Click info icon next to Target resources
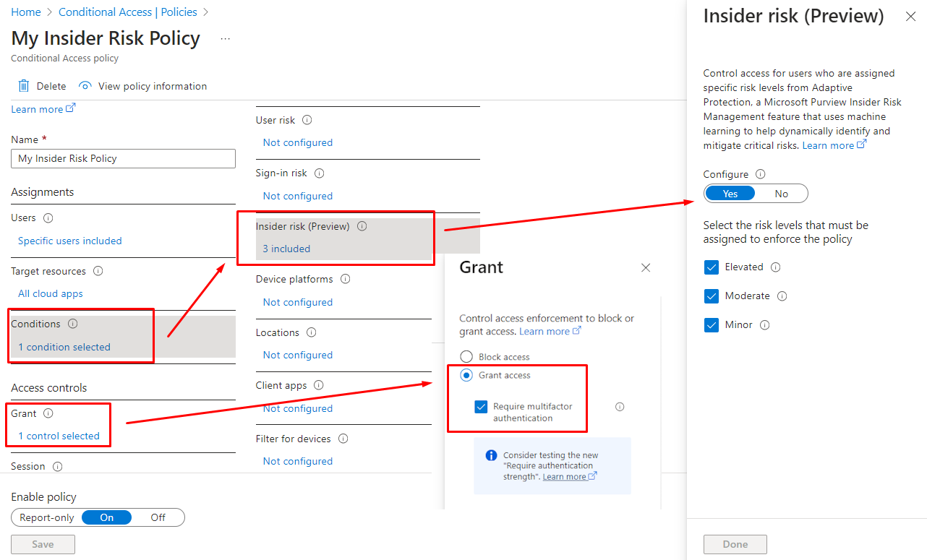This screenshot has width=927, height=560. (x=98, y=272)
